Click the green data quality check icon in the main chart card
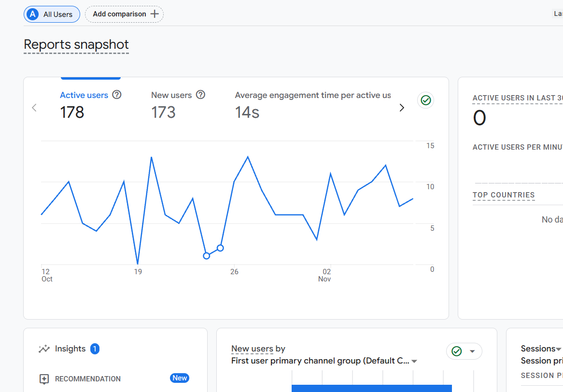 [x=426, y=100]
